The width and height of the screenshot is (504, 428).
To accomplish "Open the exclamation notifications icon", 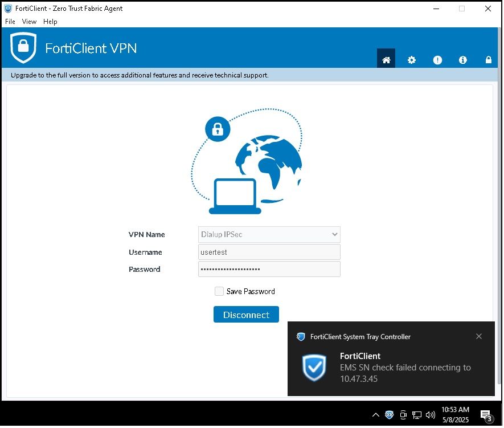I will pos(439,60).
